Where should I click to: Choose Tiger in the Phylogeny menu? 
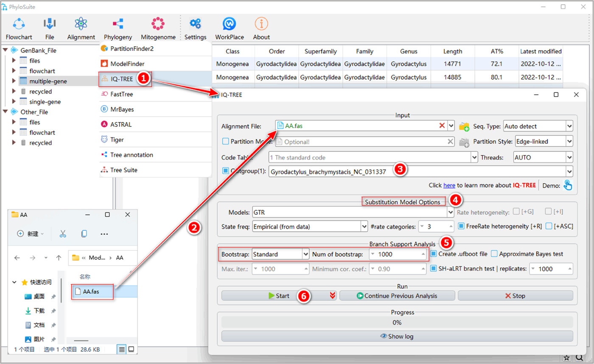(155, 140)
